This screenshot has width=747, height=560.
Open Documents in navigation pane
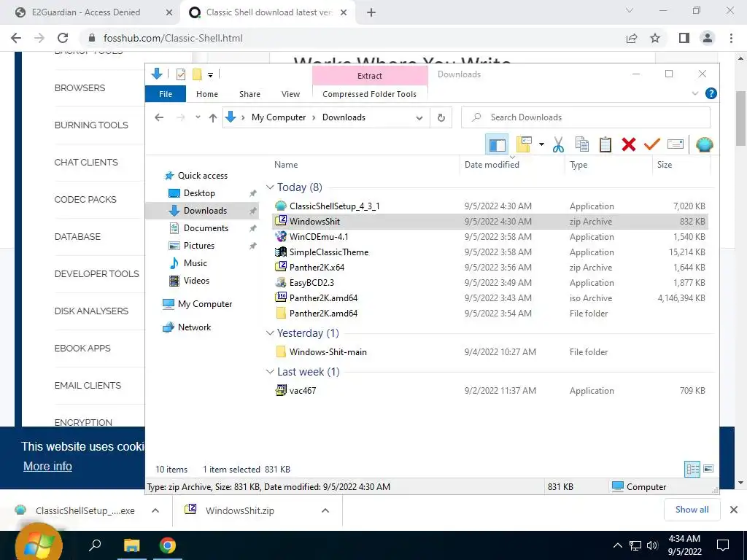coord(206,228)
